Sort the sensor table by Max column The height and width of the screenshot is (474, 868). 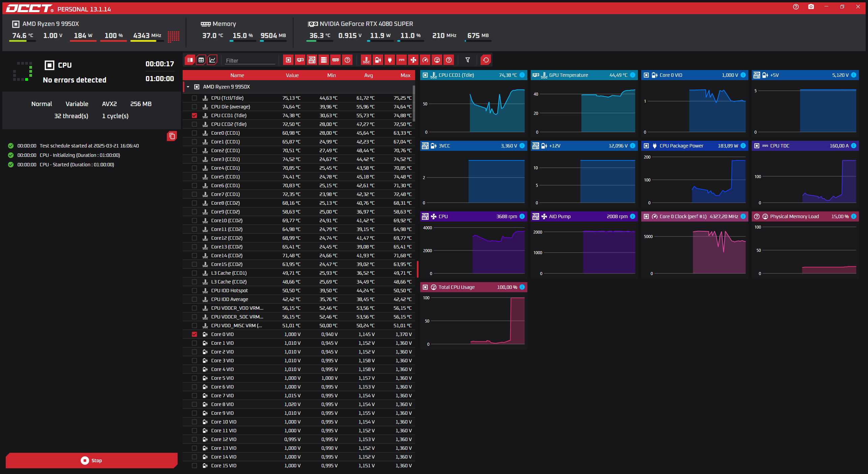click(405, 75)
